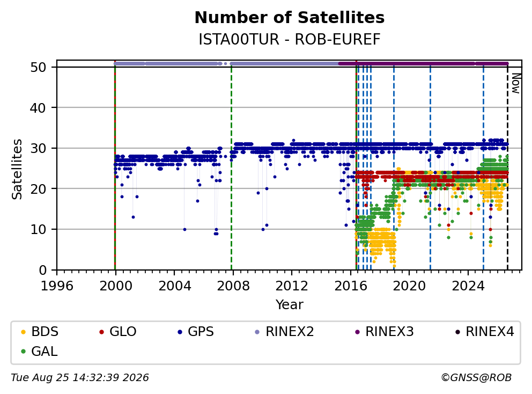
Task: Click the RINEX3 purple legend marker
Action: [x=357, y=332]
